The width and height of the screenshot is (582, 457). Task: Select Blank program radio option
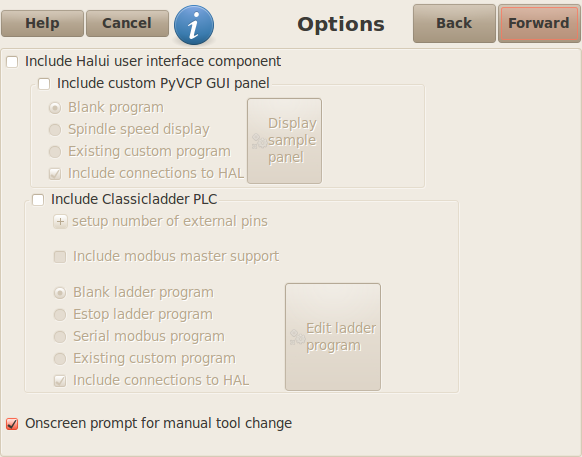tap(55, 108)
